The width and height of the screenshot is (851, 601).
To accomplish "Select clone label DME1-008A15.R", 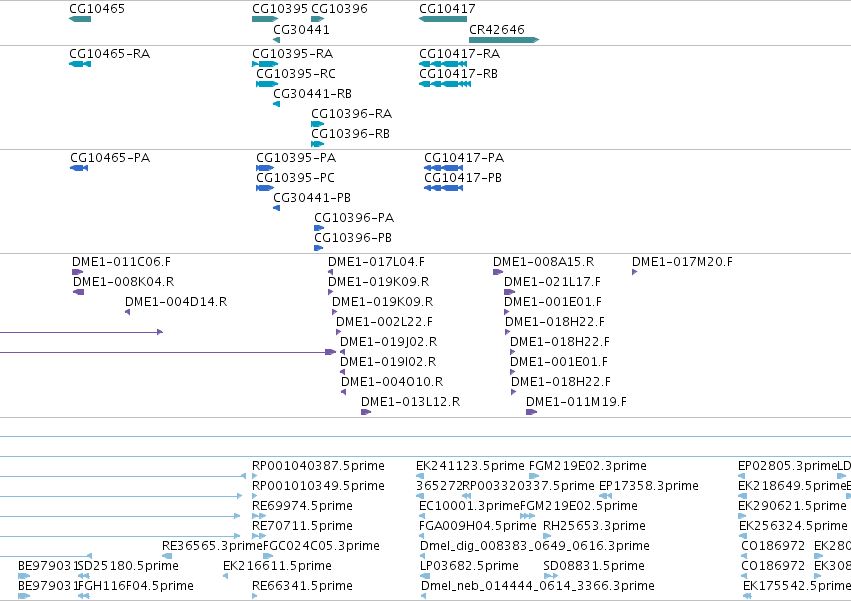I will 544,262.
